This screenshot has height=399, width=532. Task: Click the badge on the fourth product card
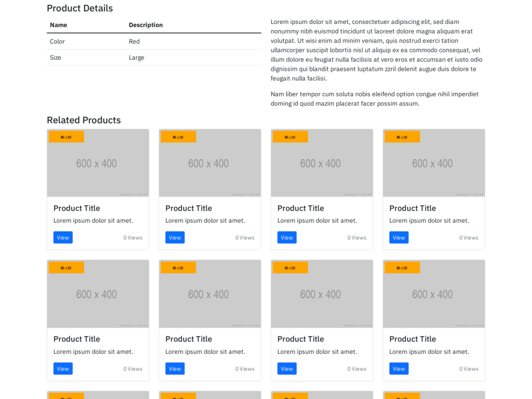(402, 136)
